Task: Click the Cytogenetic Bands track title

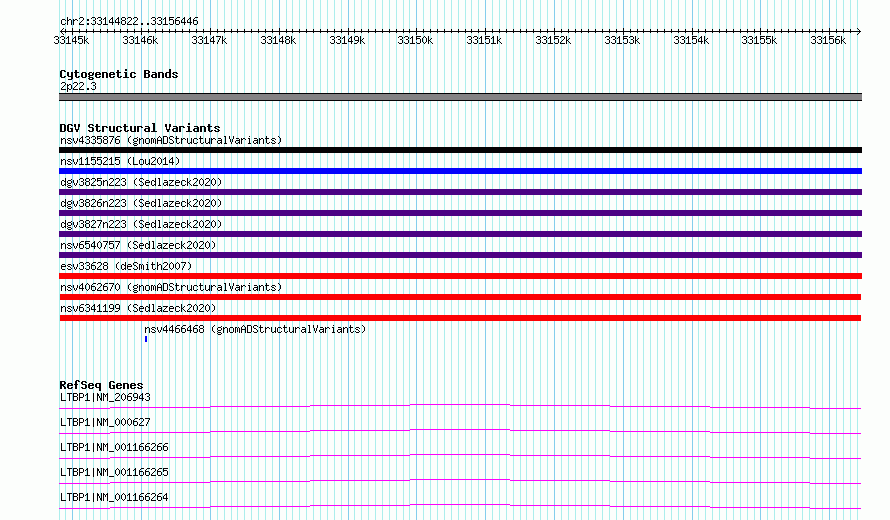Action: click(x=119, y=74)
